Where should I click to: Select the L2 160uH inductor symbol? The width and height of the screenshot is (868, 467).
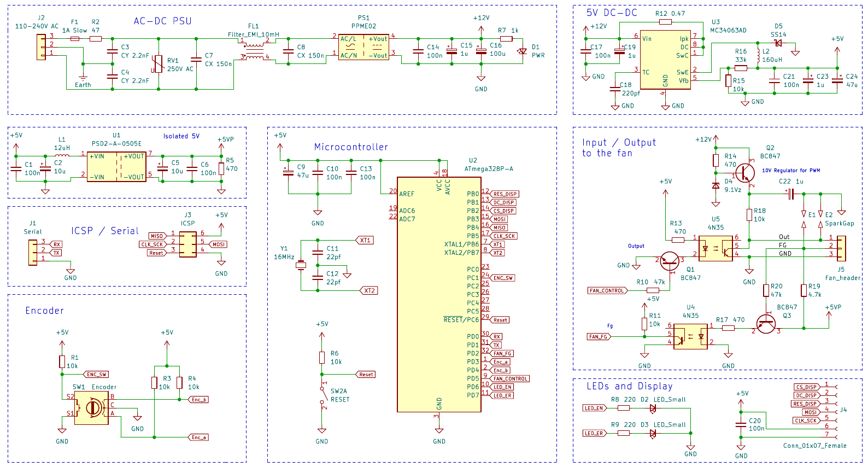pos(758,56)
